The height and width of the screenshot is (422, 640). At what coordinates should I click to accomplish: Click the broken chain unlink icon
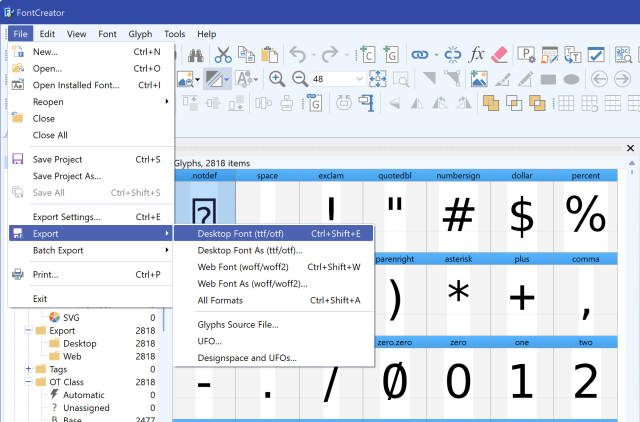pos(452,54)
